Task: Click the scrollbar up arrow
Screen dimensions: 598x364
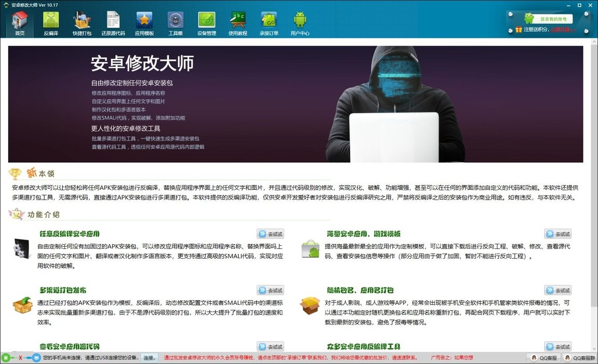Action: click(x=593, y=43)
